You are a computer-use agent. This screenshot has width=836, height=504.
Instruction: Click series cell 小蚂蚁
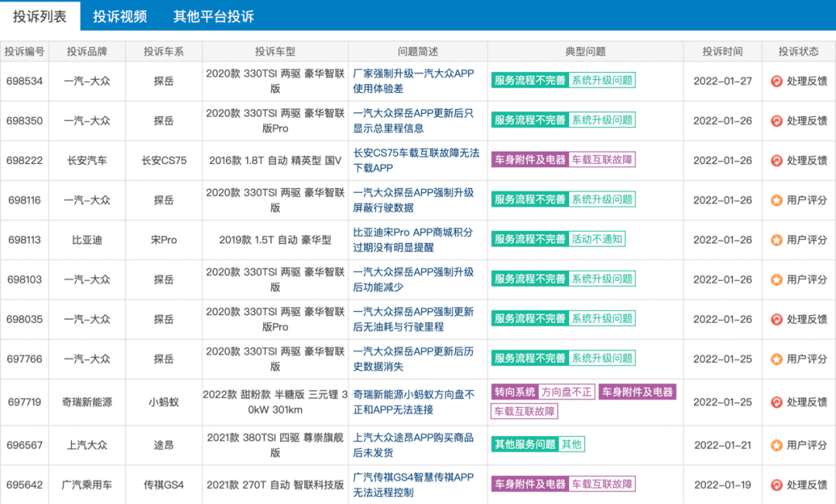pos(163,402)
